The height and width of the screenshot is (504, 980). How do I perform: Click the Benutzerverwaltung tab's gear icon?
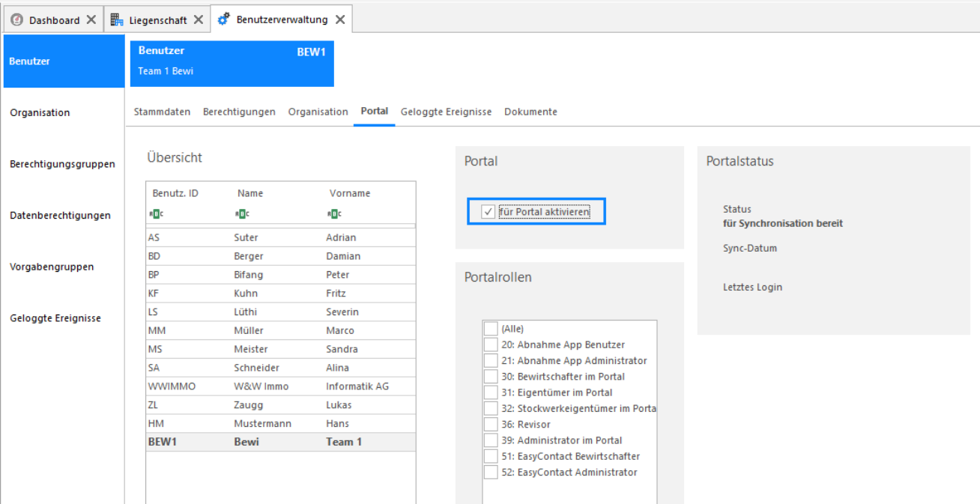click(223, 20)
